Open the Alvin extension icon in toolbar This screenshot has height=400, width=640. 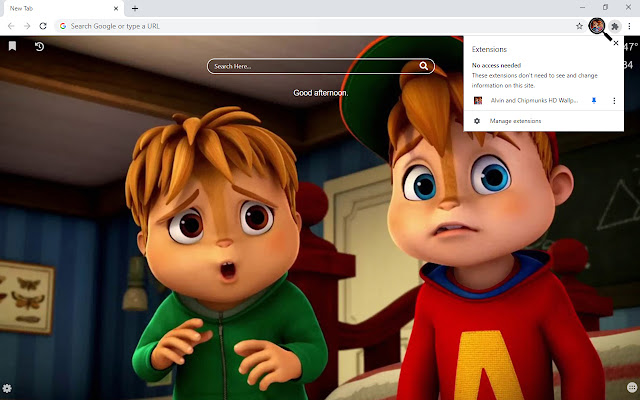tap(597, 26)
